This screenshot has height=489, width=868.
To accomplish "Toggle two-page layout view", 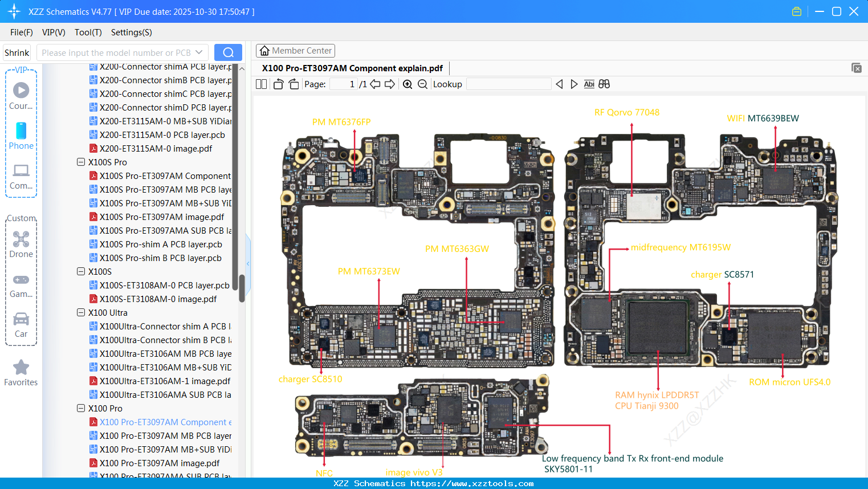I will coord(261,84).
